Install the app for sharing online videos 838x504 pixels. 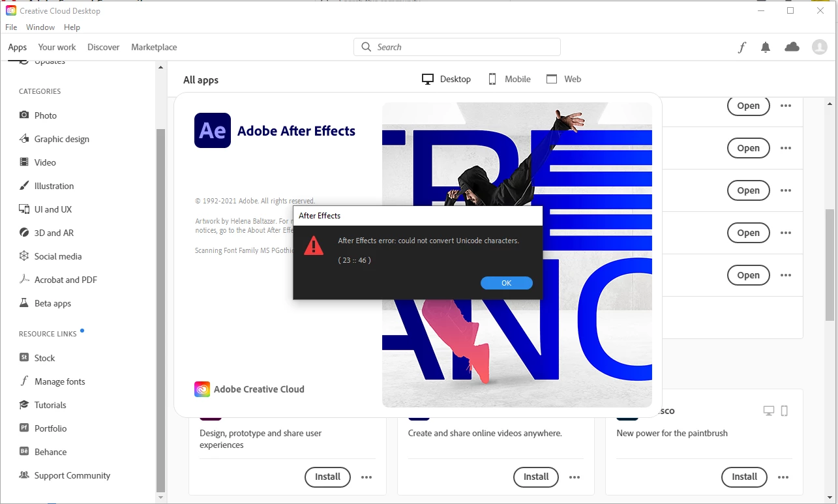point(536,477)
